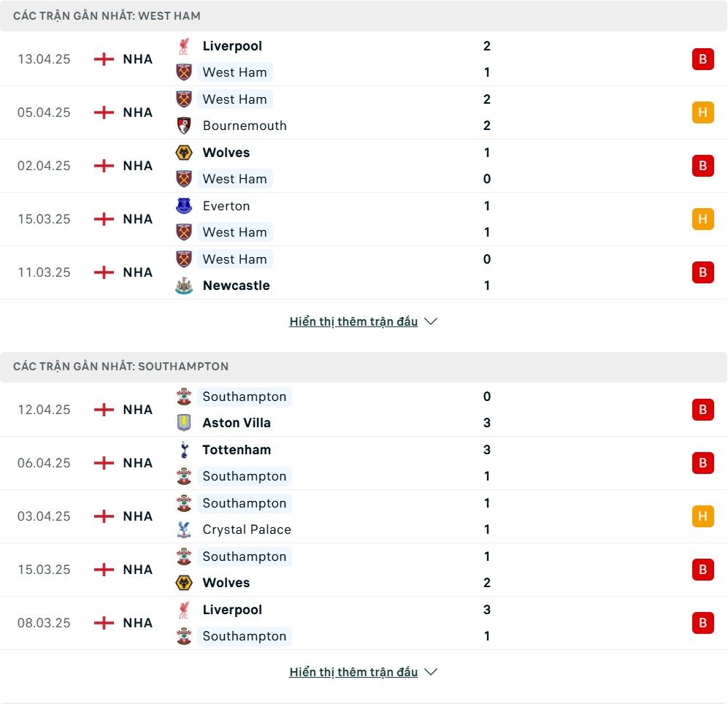The image size is (728, 704).
Task: Click England flag icon on 05.04.25 row
Action: tap(104, 112)
